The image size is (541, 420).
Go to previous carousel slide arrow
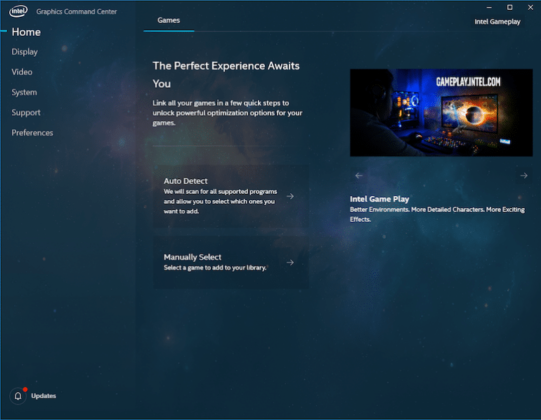(359, 176)
